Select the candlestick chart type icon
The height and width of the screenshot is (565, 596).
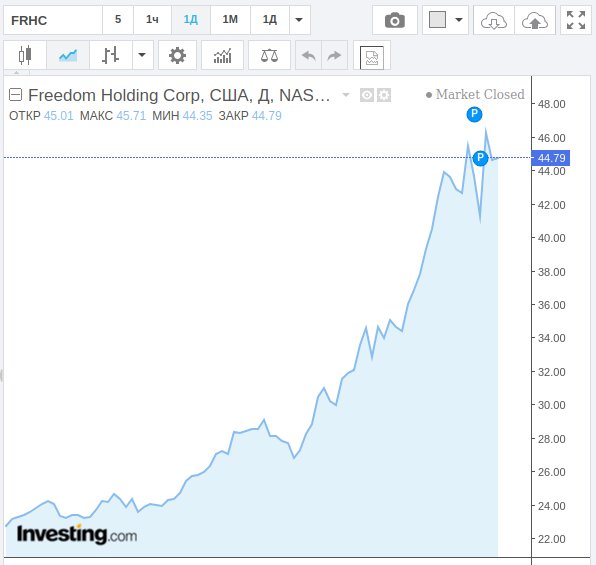click(25, 56)
